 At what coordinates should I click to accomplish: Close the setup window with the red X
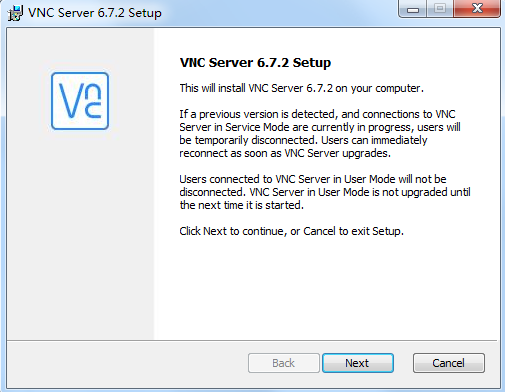click(x=477, y=9)
